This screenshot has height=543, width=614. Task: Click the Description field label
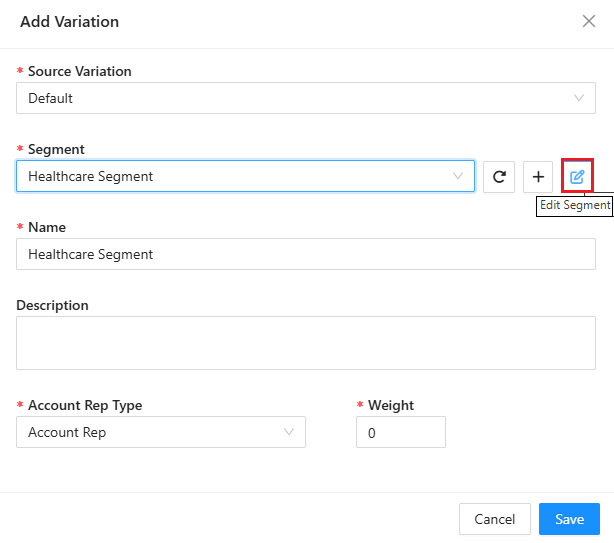click(x=52, y=305)
